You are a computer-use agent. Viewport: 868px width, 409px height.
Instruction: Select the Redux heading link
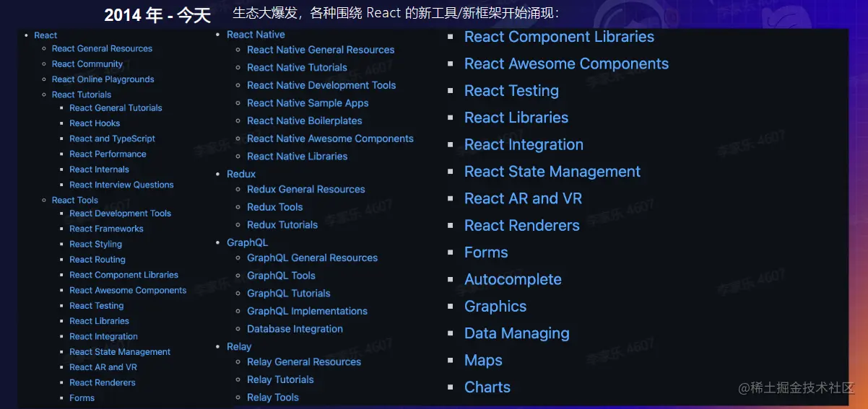[241, 174]
